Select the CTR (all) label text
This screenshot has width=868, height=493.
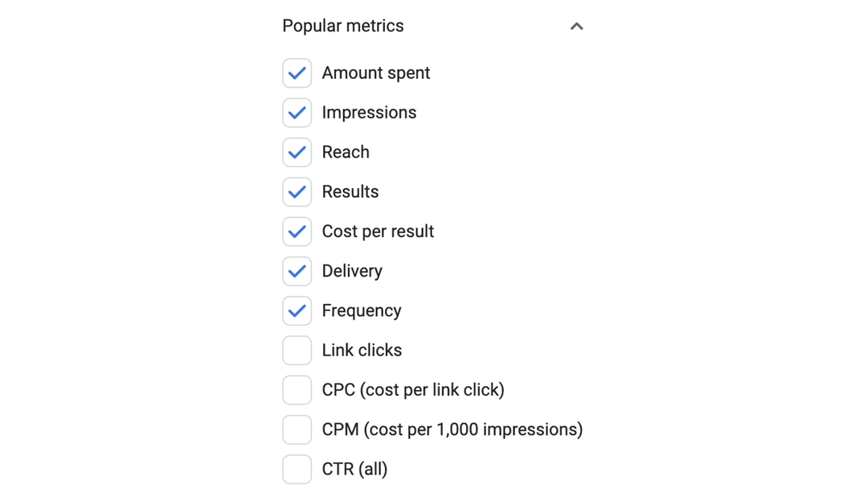pyautogui.click(x=354, y=469)
